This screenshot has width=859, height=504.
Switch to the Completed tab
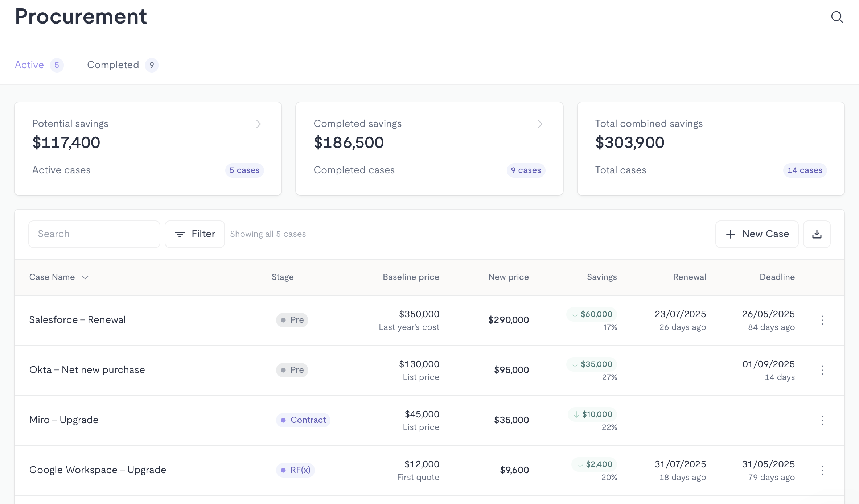[113, 65]
